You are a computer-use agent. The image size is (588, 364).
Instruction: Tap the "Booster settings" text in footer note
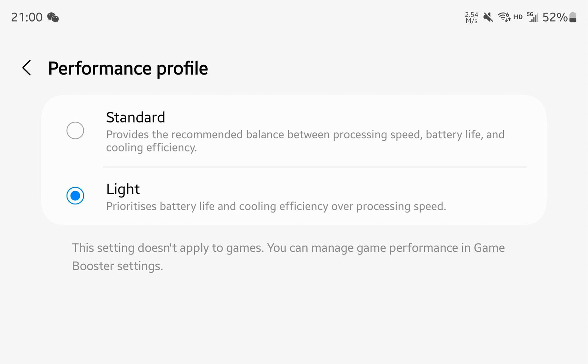coord(117,266)
